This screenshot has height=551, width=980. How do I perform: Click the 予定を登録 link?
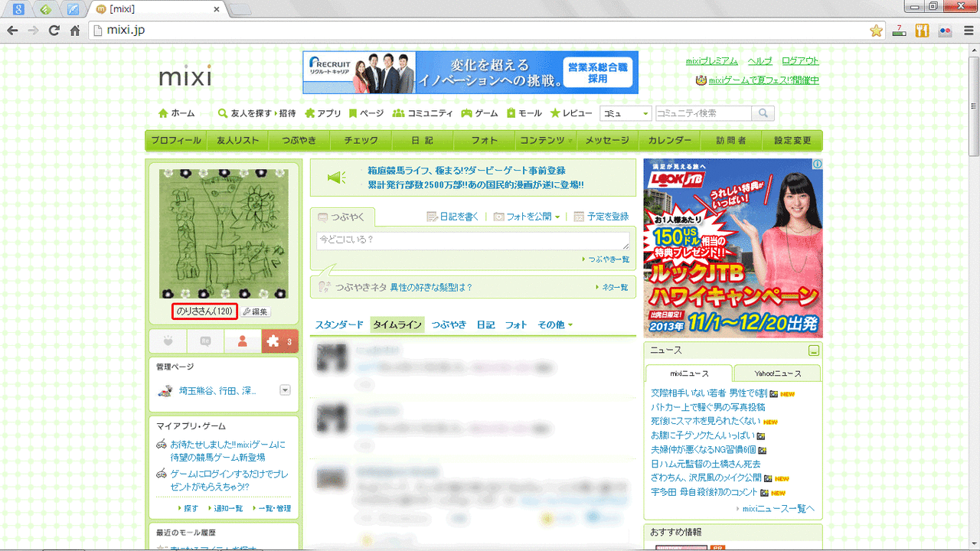(602, 217)
